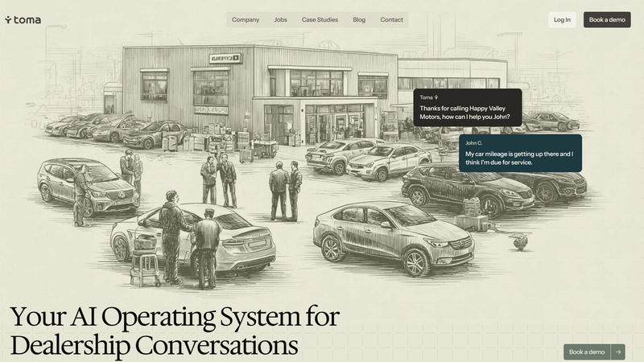
Task: Click John C.'s car mileage chat message
Action: point(520,153)
